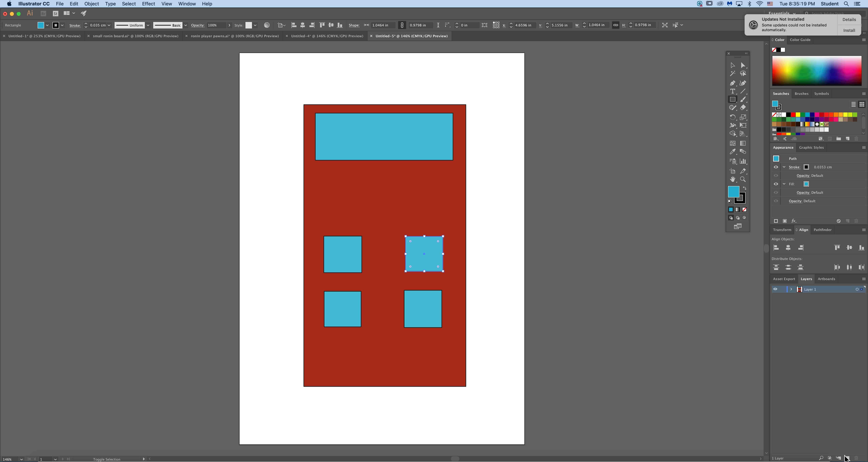
Task: Open the Style dropdown arrow
Action: pos(255,25)
